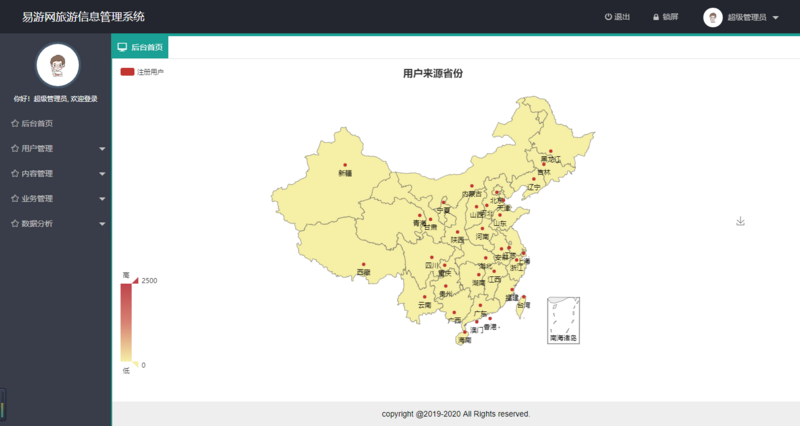
Task: Click the 退出 logout power icon
Action: [x=608, y=17]
